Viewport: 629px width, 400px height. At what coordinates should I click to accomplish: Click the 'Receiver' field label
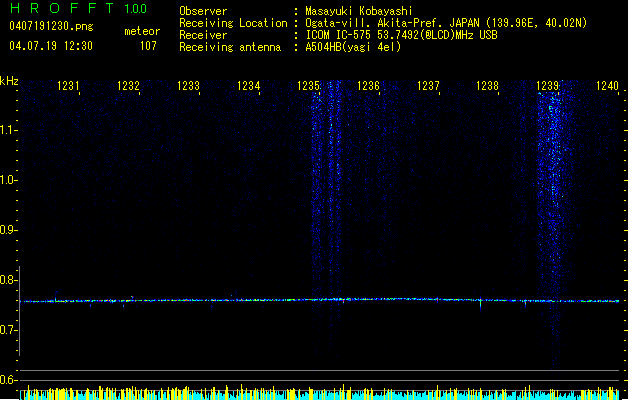point(203,35)
